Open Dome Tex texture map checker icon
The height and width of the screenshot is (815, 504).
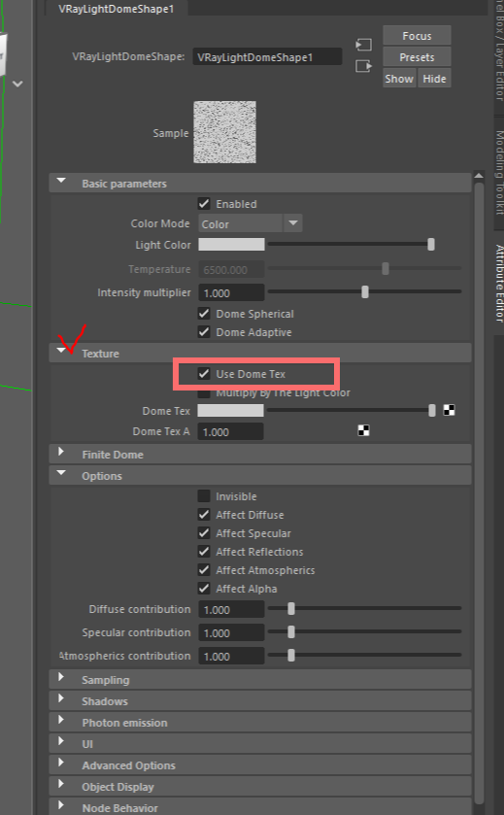coord(449,410)
